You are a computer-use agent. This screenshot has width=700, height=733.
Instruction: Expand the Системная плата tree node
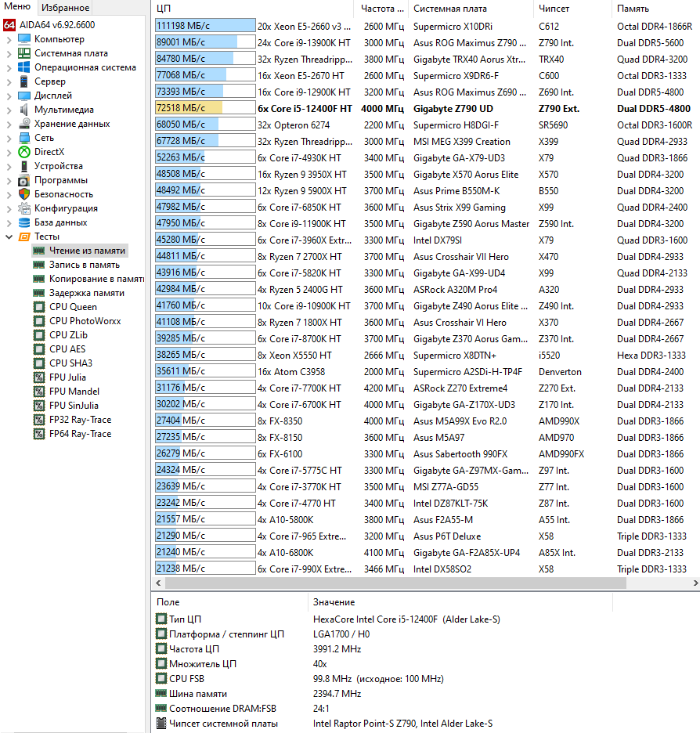(x=9, y=53)
